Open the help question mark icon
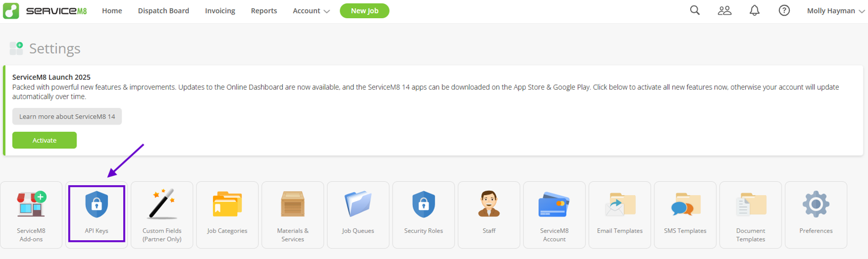868x259 pixels. click(784, 10)
